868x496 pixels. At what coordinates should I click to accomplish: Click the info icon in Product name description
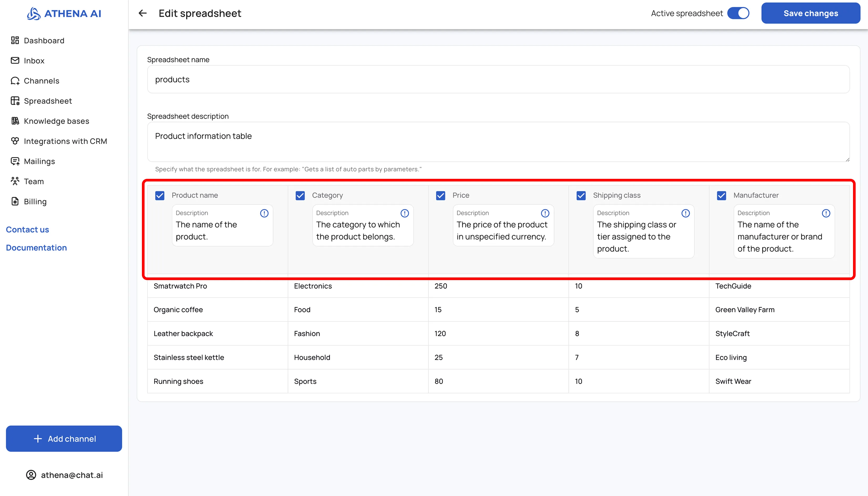tap(264, 213)
